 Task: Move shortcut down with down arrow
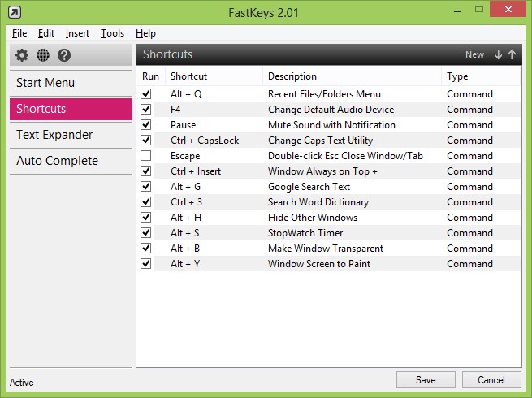498,54
